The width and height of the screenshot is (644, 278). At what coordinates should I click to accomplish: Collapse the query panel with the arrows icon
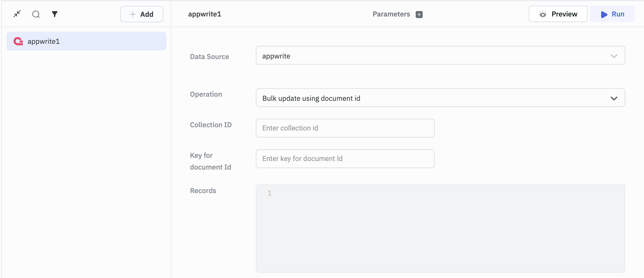click(17, 14)
